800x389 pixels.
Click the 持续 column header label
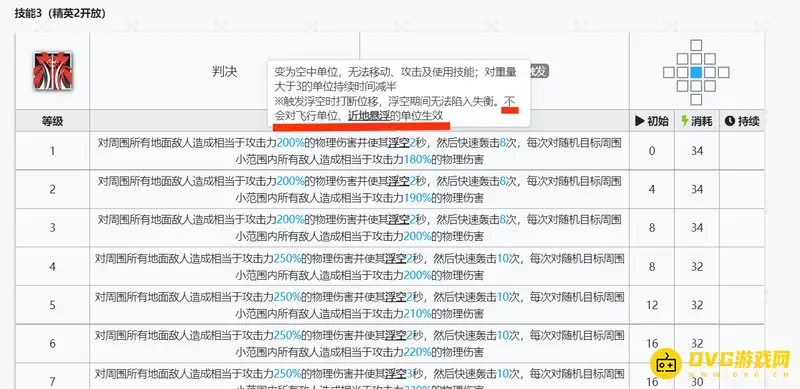point(748,121)
